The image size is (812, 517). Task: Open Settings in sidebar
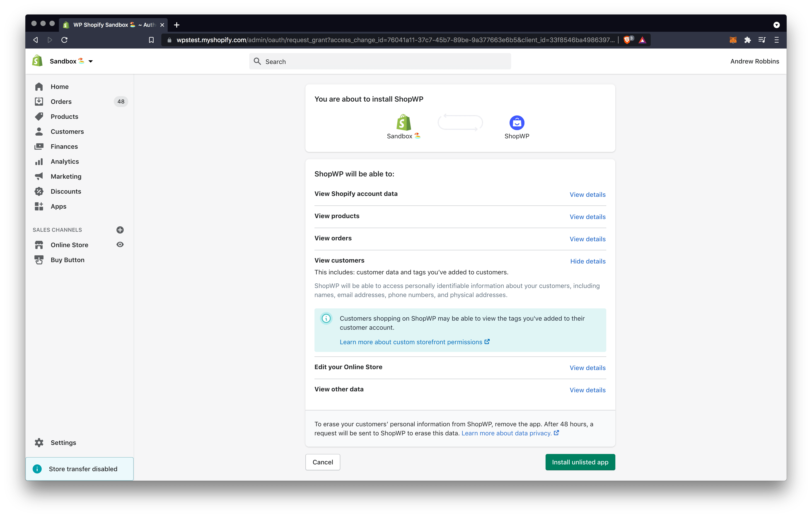63,442
